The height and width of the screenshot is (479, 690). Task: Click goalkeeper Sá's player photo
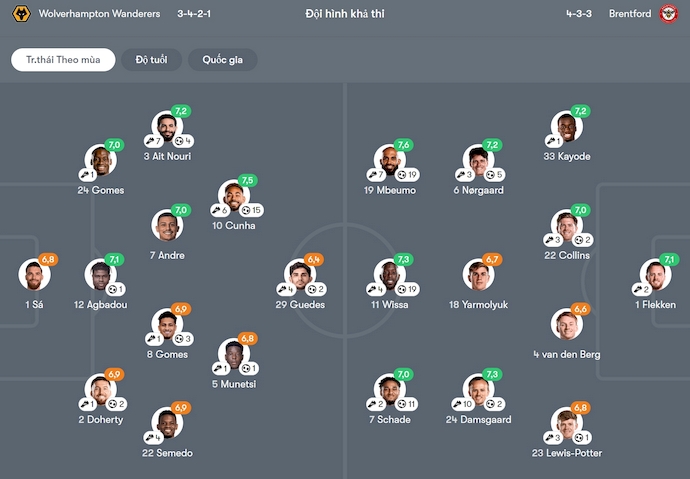click(34, 275)
